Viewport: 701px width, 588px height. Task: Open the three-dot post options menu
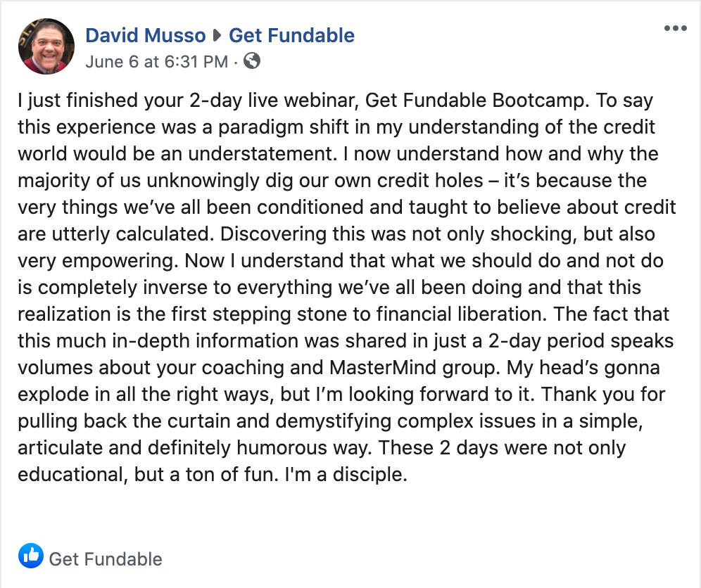point(675,28)
